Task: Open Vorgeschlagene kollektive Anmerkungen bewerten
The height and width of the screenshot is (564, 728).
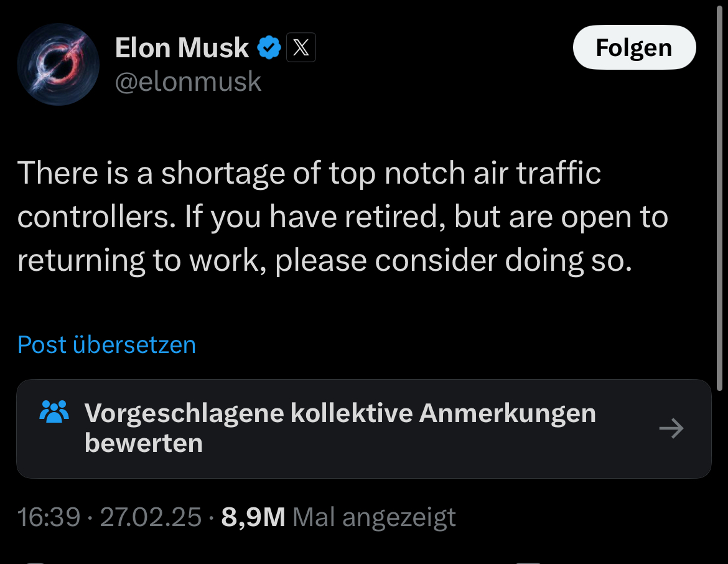Action: tap(340, 413)
